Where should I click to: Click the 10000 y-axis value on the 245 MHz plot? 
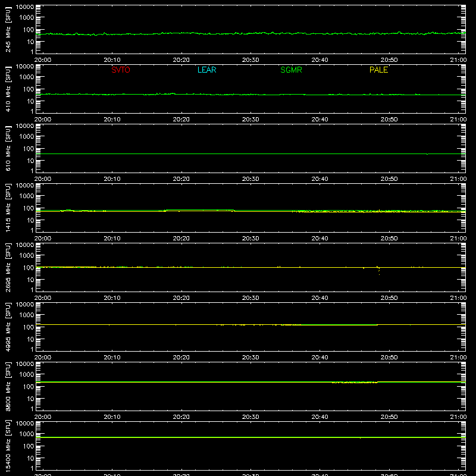coord(25,7)
